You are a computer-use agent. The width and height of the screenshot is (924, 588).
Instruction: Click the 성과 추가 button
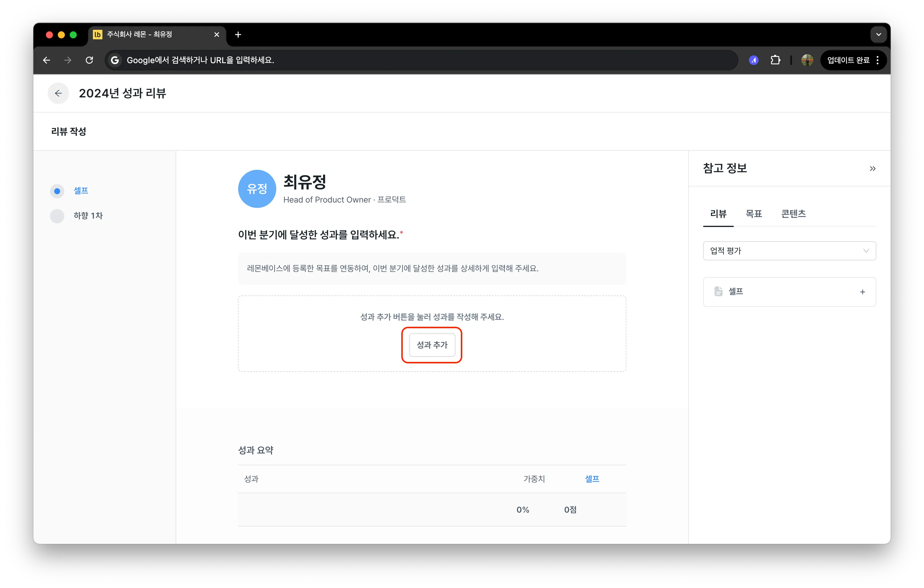click(432, 345)
